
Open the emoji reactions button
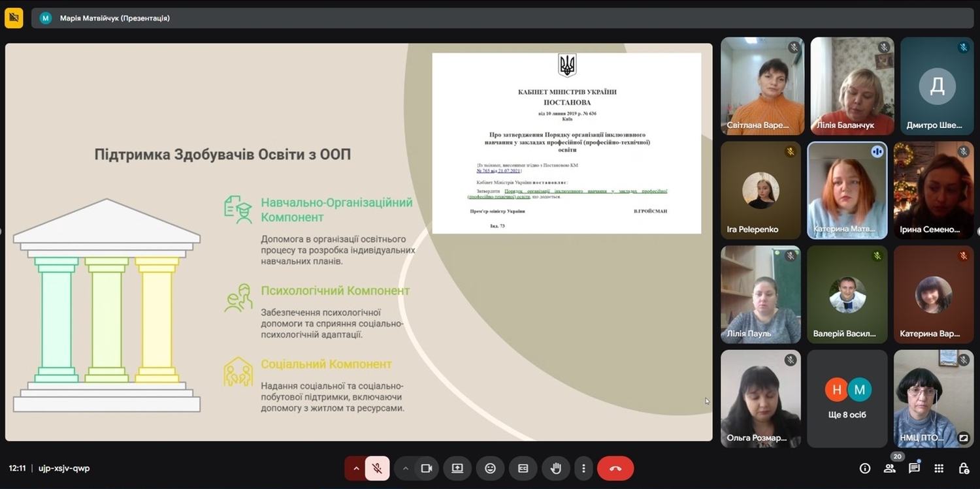490,468
